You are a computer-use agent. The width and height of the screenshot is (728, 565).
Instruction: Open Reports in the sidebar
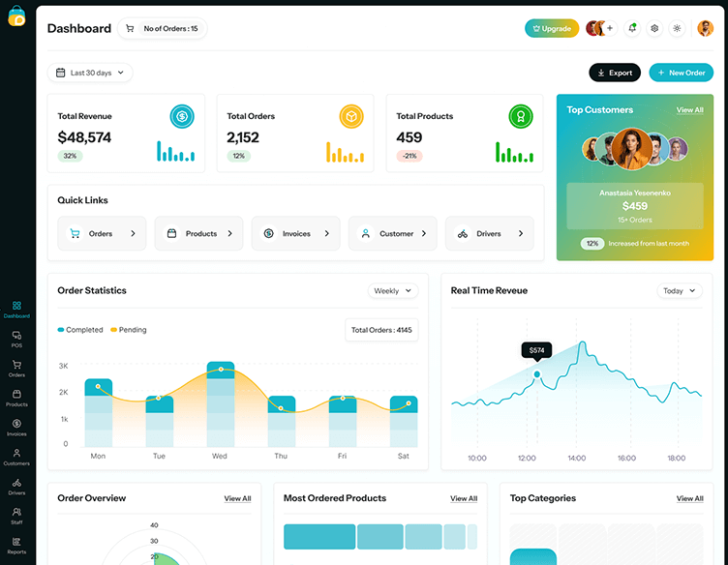(x=16, y=546)
